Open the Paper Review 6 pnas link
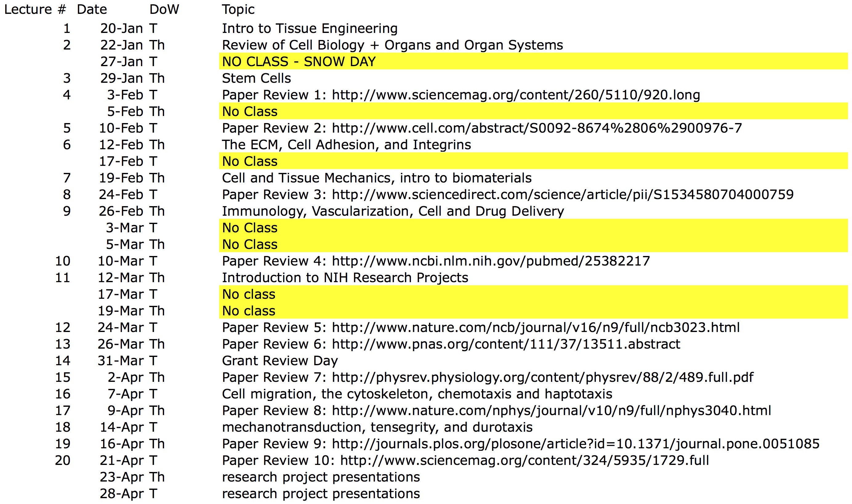The height and width of the screenshot is (504, 852). (x=506, y=344)
